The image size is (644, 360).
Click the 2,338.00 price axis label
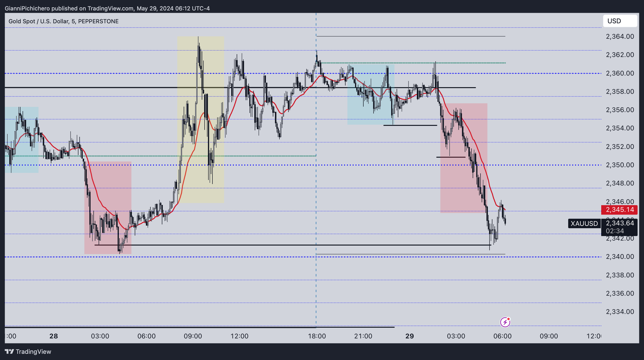(x=620, y=275)
